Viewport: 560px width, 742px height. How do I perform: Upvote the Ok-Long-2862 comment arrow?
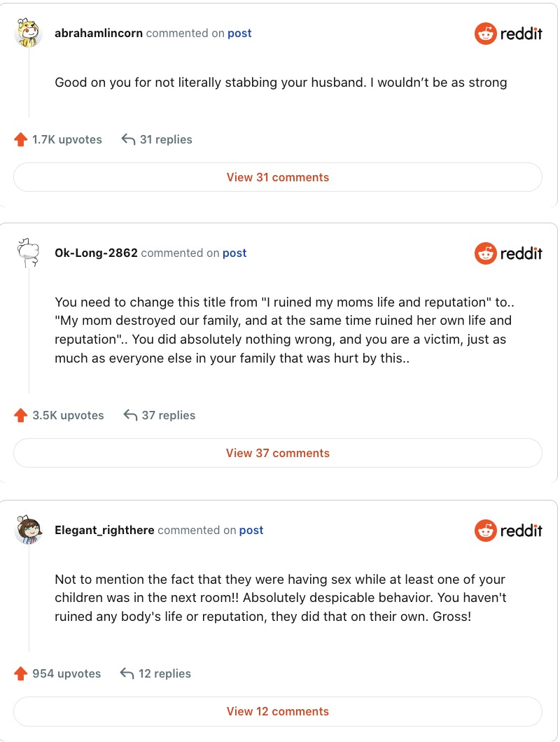[x=21, y=415]
